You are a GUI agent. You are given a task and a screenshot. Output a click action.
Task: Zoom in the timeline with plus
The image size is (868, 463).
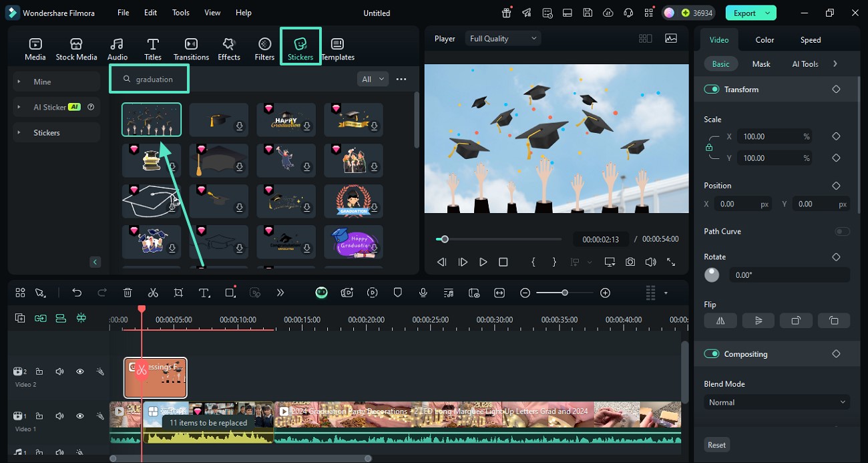(x=605, y=293)
